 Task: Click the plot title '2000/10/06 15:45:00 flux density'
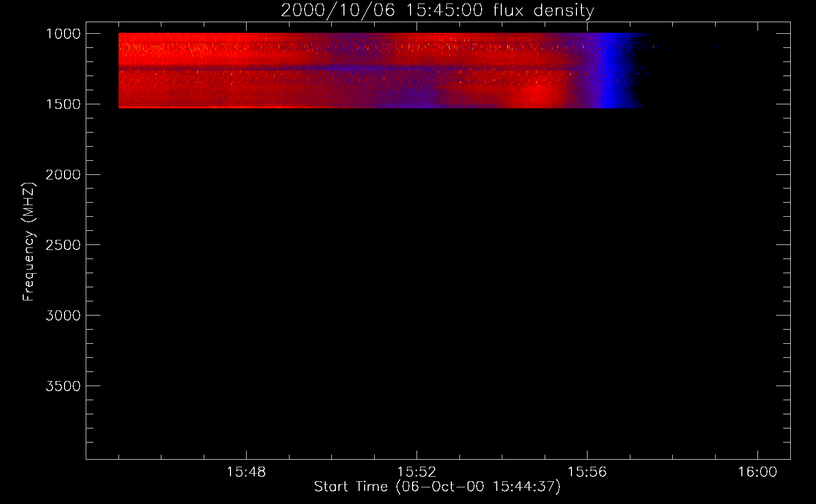point(437,10)
